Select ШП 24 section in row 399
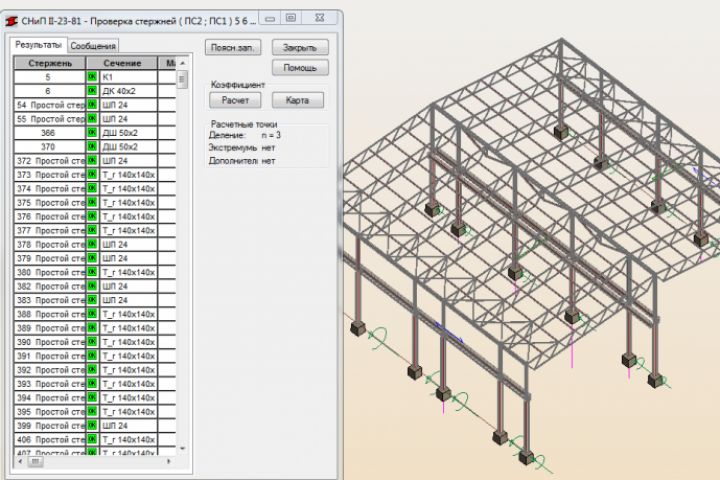The height and width of the screenshot is (480, 720). (x=128, y=425)
